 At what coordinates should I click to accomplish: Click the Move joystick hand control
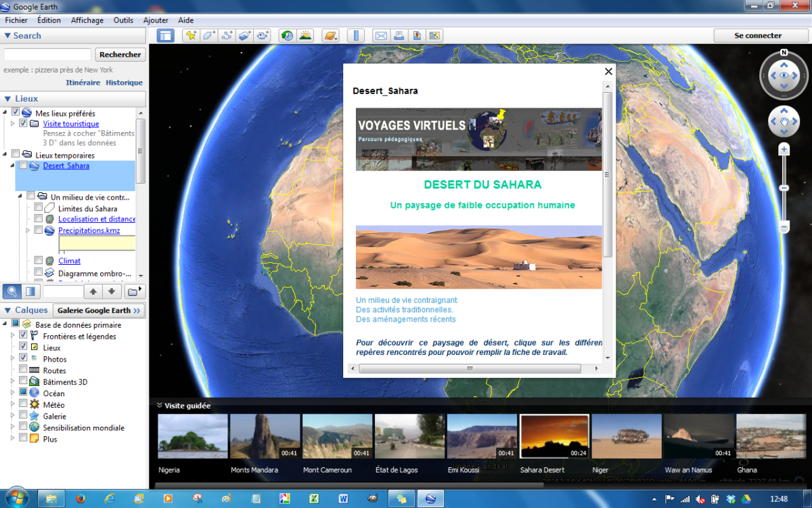[x=784, y=122]
